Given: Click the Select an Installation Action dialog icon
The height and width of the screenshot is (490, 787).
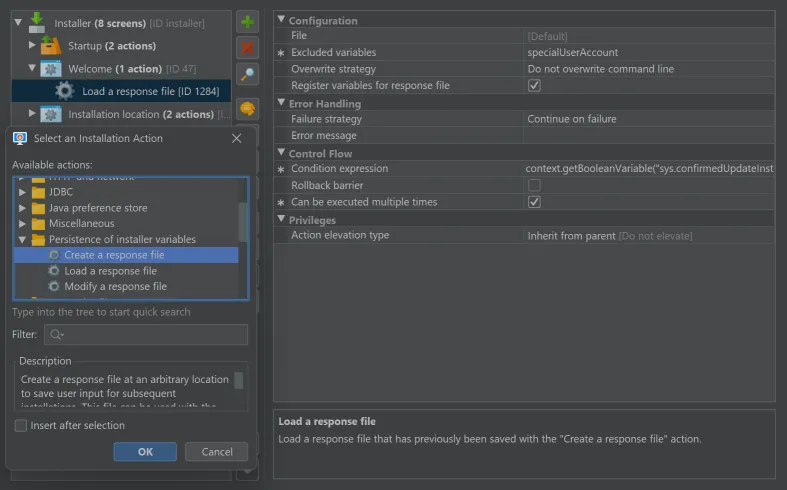Looking at the screenshot, I should 20,139.
